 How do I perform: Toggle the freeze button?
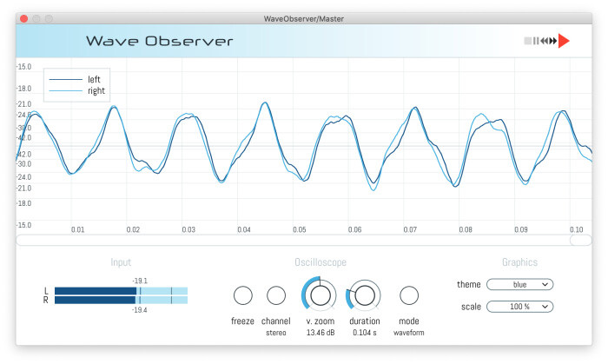pyautogui.click(x=242, y=295)
